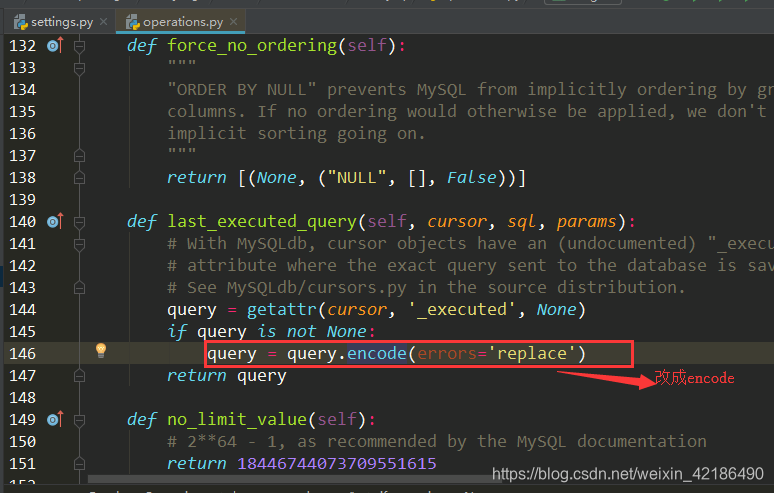Click override marker icon on line 140
Screen dimensions: 774x493
[55, 222]
